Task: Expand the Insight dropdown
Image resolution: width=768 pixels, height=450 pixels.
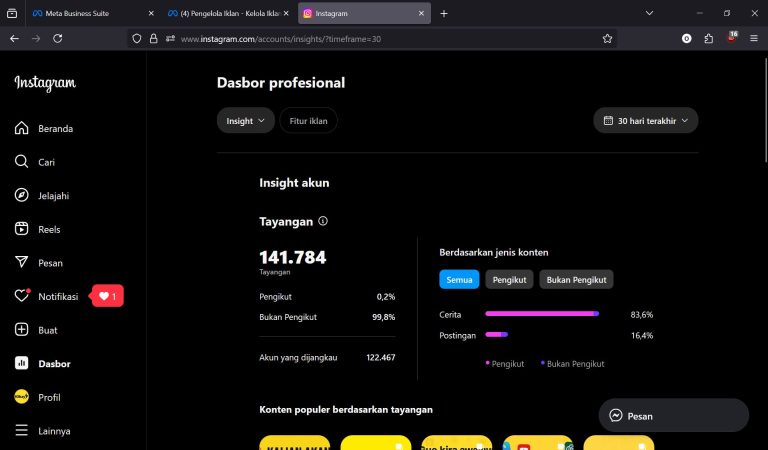Action: (246, 120)
